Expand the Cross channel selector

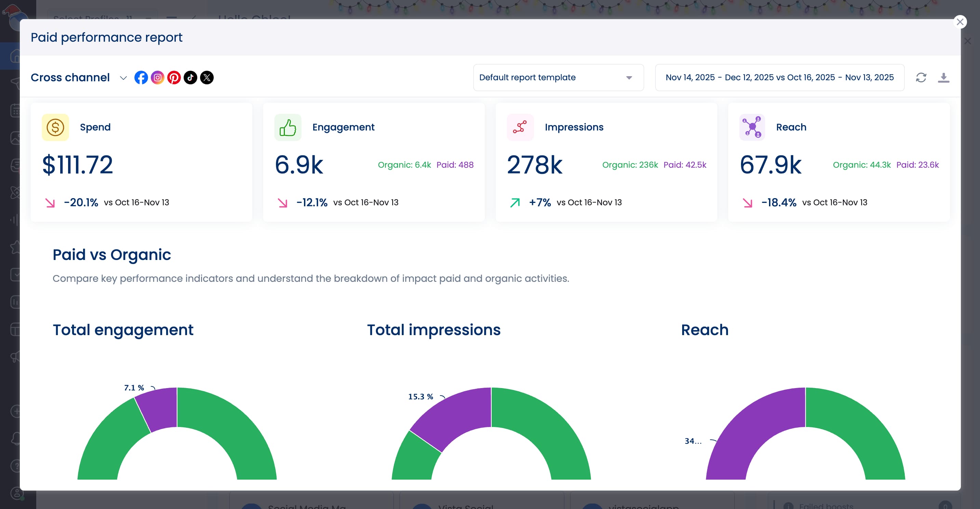pos(123,78)
